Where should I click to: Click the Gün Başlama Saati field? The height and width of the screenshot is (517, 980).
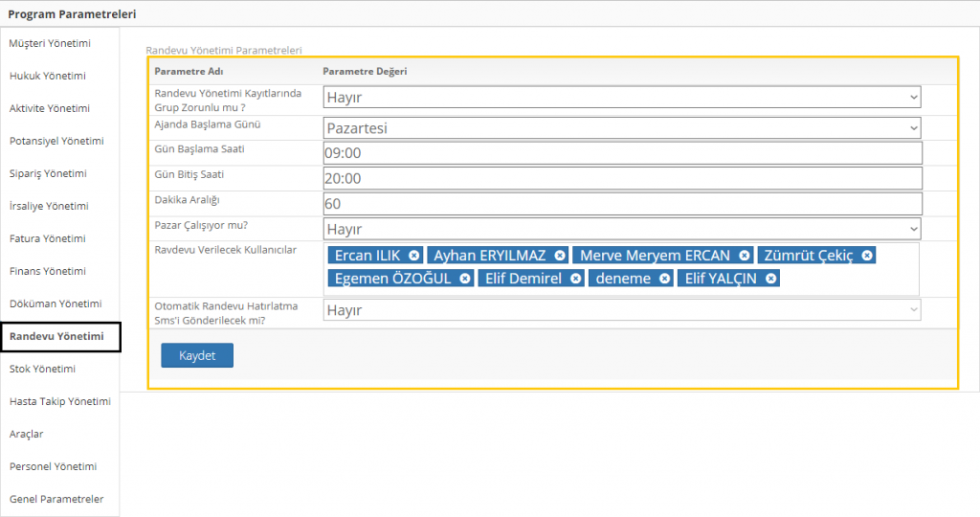[x=622, y=153]
